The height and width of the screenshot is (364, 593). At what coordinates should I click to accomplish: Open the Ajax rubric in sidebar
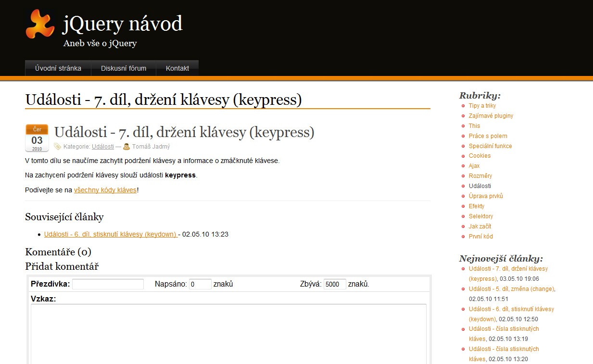click(474, 166)
